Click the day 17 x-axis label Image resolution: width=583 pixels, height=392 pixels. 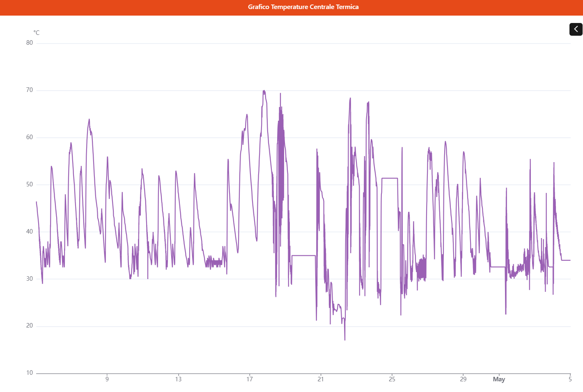coord(250,379)
